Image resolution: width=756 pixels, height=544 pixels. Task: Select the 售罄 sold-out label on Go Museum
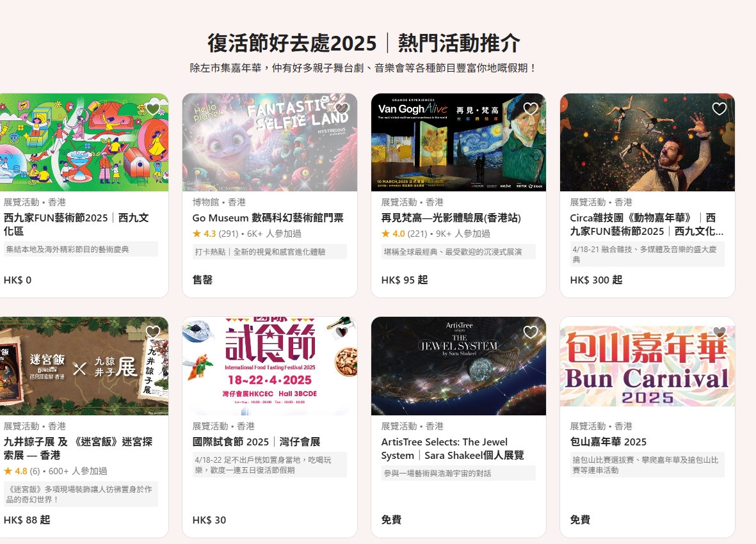tap(202, 280)
